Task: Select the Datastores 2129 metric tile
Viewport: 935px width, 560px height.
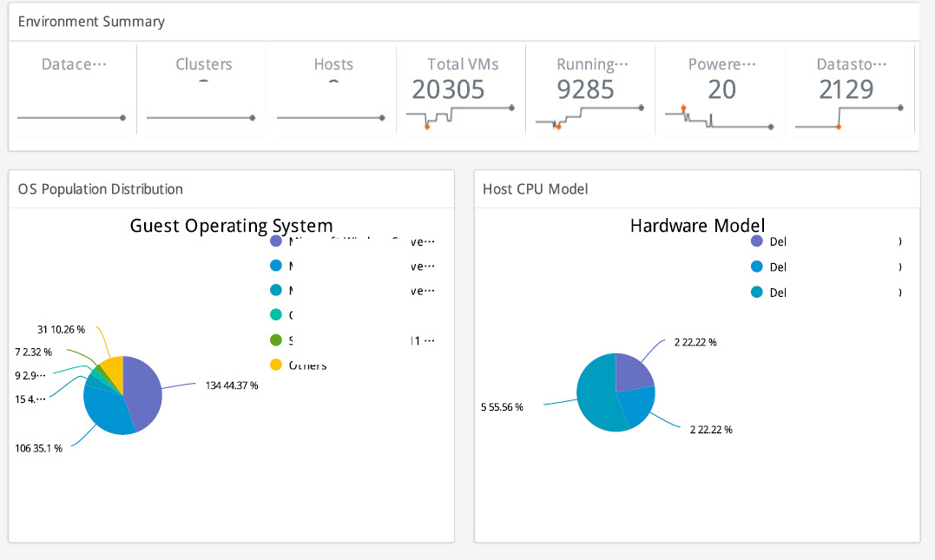Action: (x=850, y=90)
